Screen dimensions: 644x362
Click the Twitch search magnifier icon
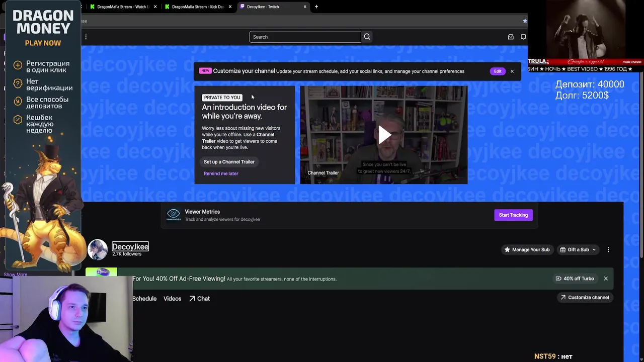[367, 37]
